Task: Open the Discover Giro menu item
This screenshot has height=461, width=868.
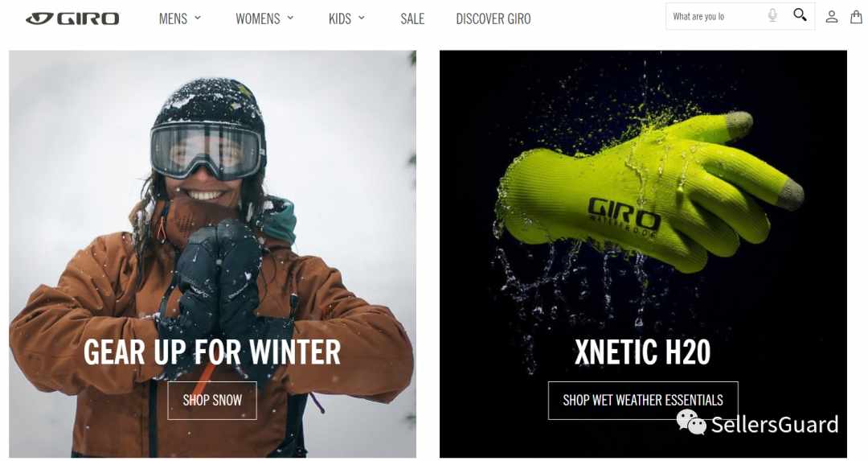Action: click(493, 19)
